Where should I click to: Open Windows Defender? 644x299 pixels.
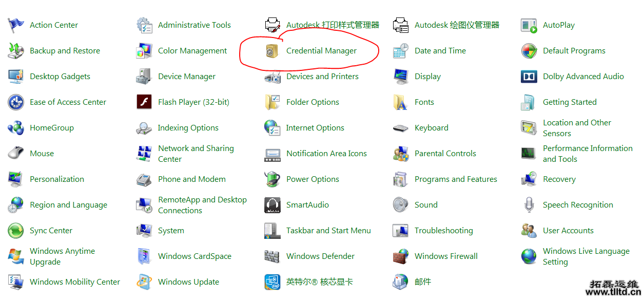(x=320, y=256)
